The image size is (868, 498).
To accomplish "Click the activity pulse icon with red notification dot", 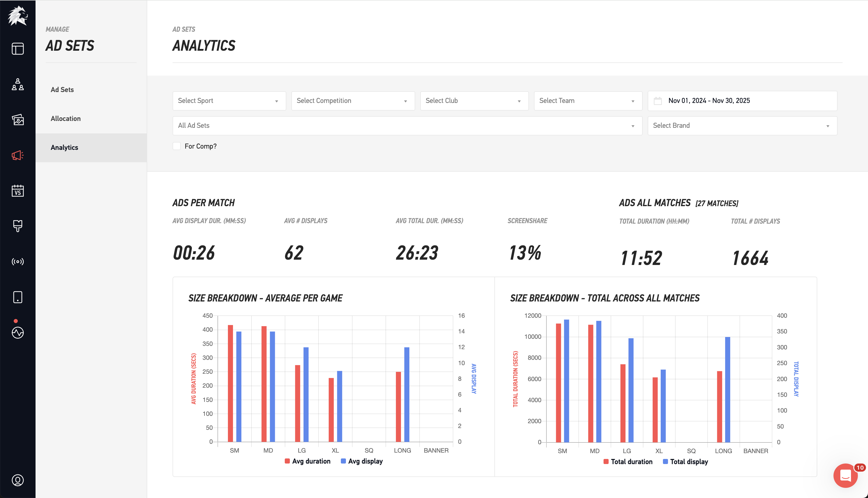I will 18,333.
